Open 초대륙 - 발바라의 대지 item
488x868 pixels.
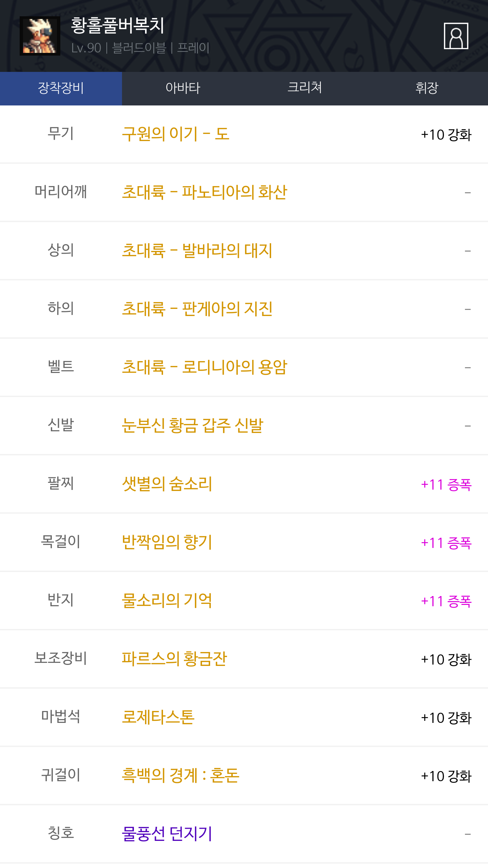point(197,251)
